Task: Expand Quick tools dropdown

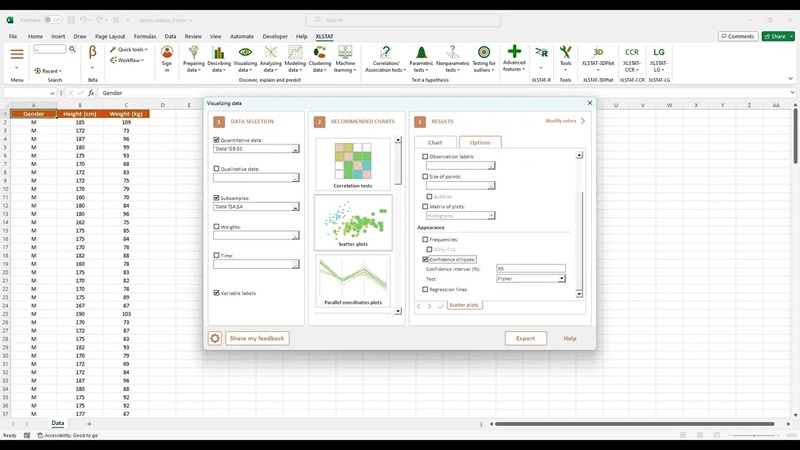Action: click(x=129, y=49)
